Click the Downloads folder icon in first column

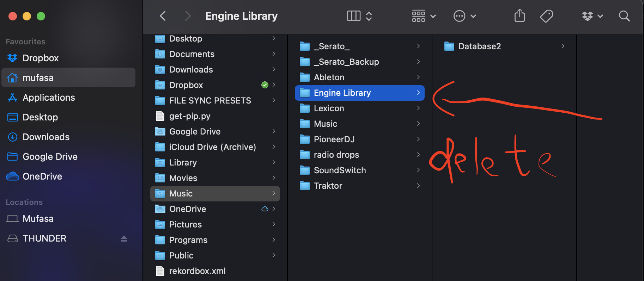pos(160,70)
